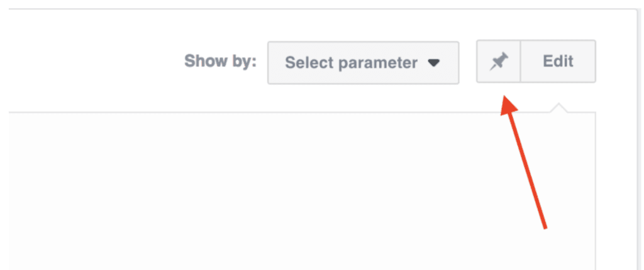Click the small triangle pointer below Edit
This screenshot has height=270, width=644.
[558, 108]
